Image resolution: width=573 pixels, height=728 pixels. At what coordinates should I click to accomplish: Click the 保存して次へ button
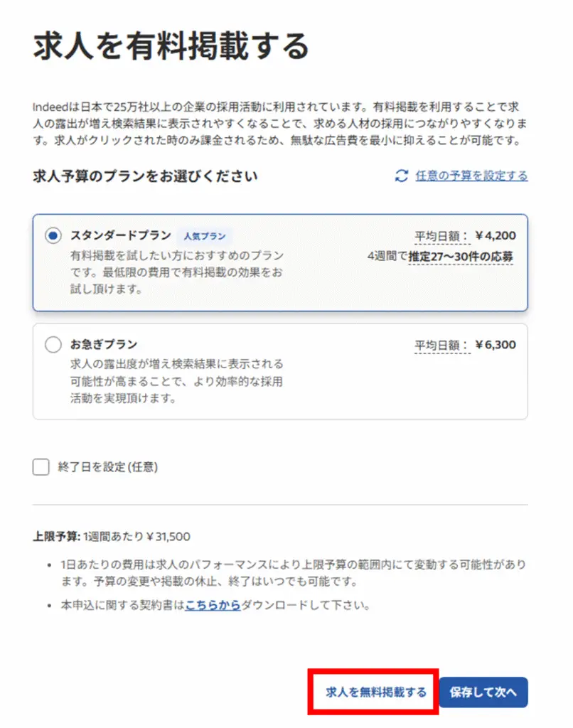pyautogui.click(x=483, y=690)
